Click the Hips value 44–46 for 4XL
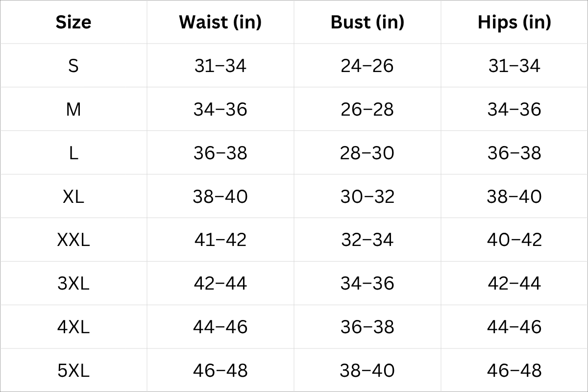588x392 pixels. (514, 327)
